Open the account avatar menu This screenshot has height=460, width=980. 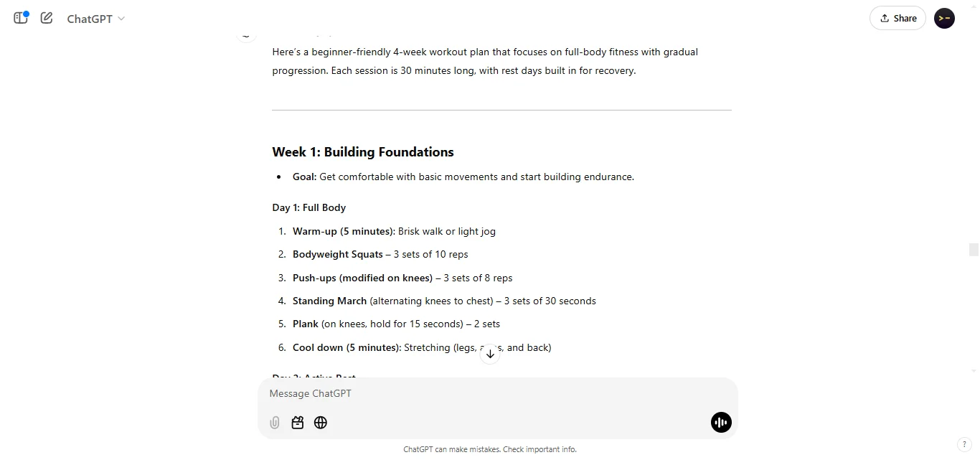[944, 18]
